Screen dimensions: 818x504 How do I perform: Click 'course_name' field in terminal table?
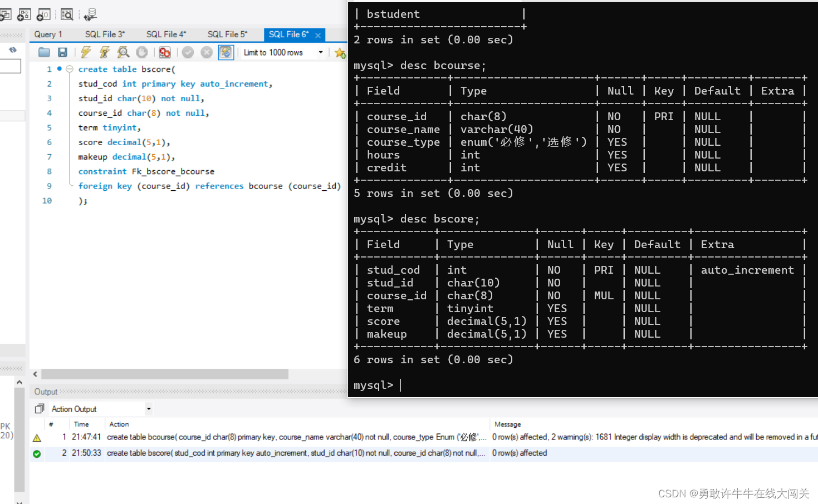pyautogui.click(x=403, y=130)
